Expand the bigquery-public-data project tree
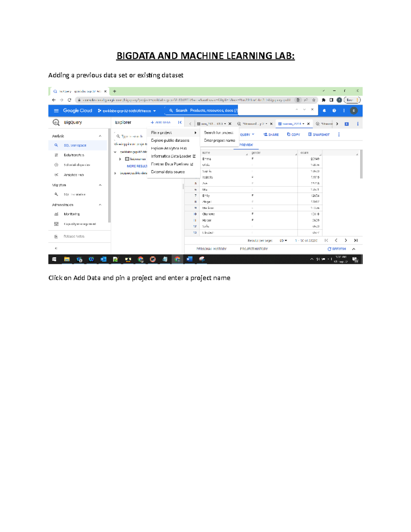 [115, 173]
